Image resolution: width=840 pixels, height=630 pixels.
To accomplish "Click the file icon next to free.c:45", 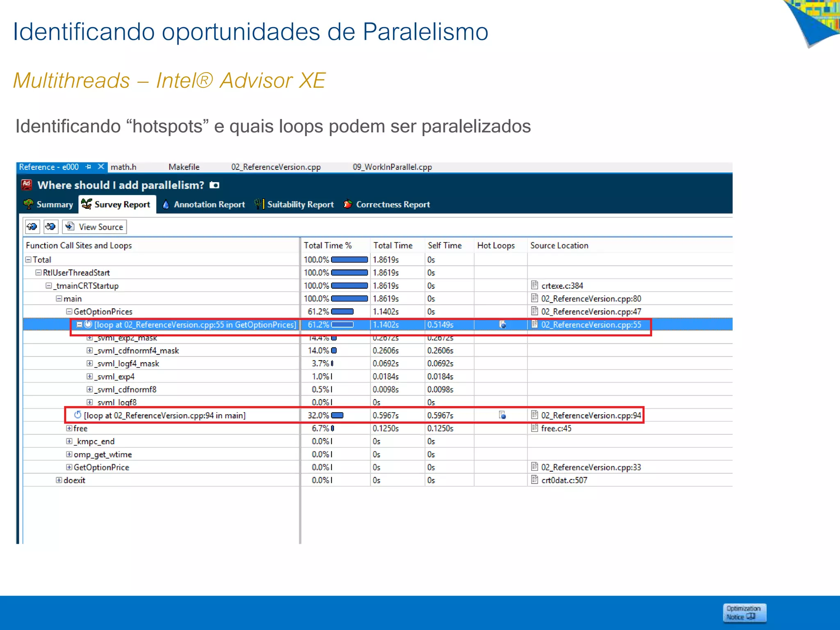I will 534,428.
